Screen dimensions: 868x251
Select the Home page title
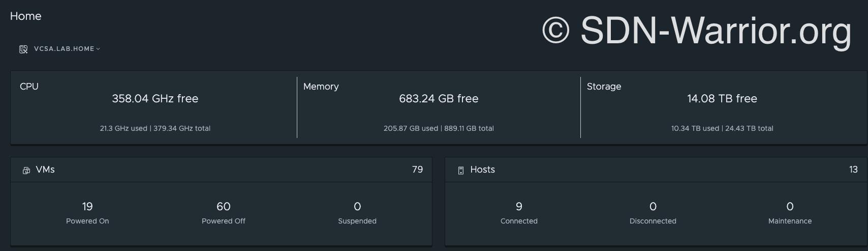click(26, 16)
